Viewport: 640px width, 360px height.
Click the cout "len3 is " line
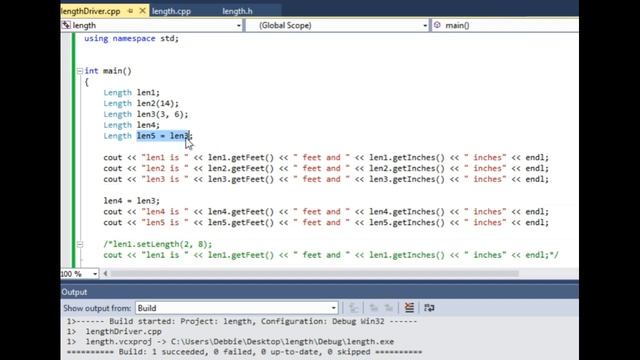tap(326, 179)
